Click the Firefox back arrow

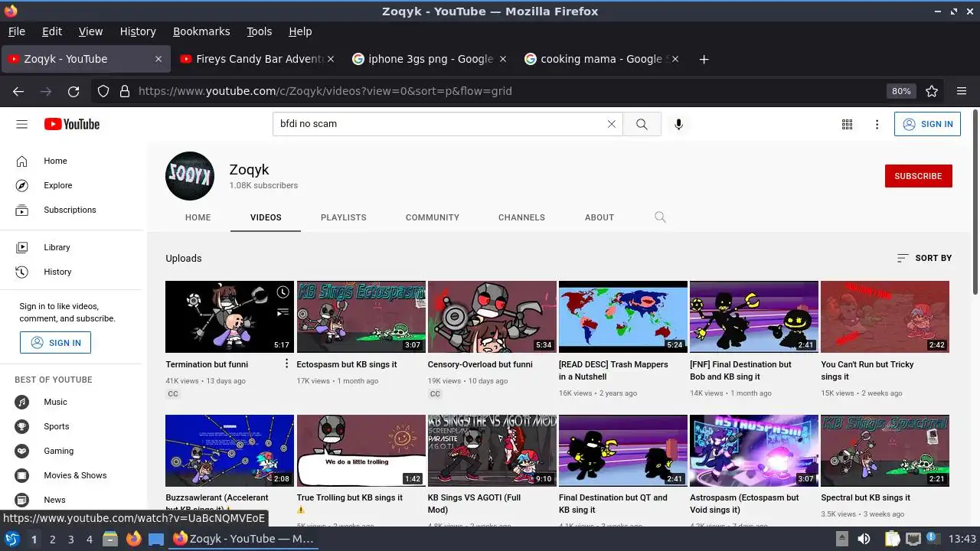pyautogui.click(x=18, y=91)
